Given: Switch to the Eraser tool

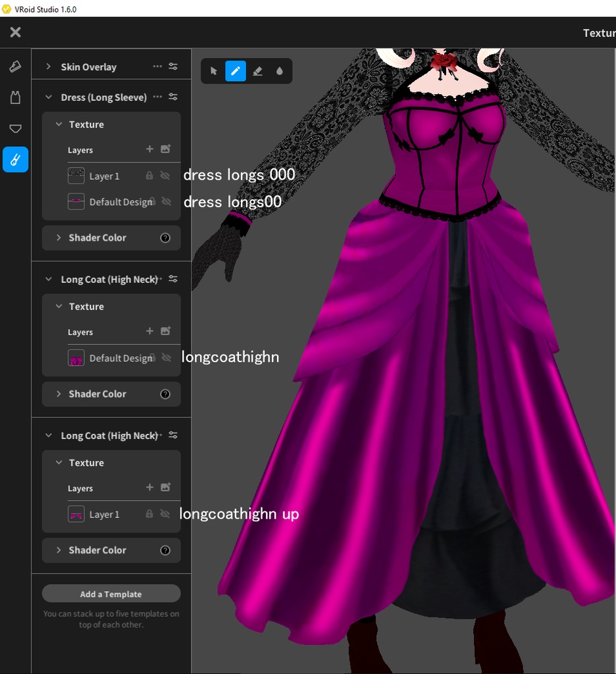Looking at the screenshot, I should click(x=257, y=70).
